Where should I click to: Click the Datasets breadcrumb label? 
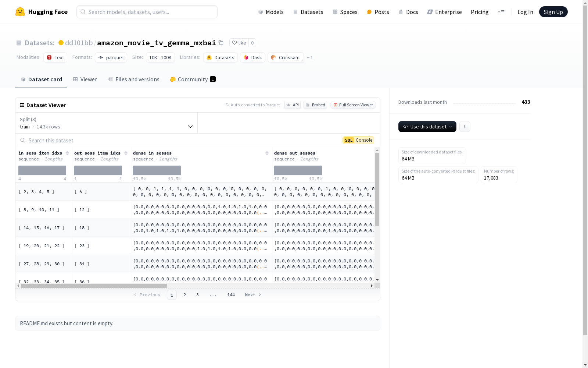tap(40, 43)
